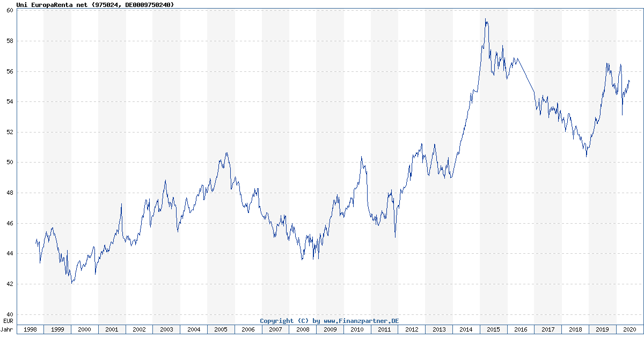Click the 2008 year marker
This screenshot has width=644, height=338.
point(303,329)
